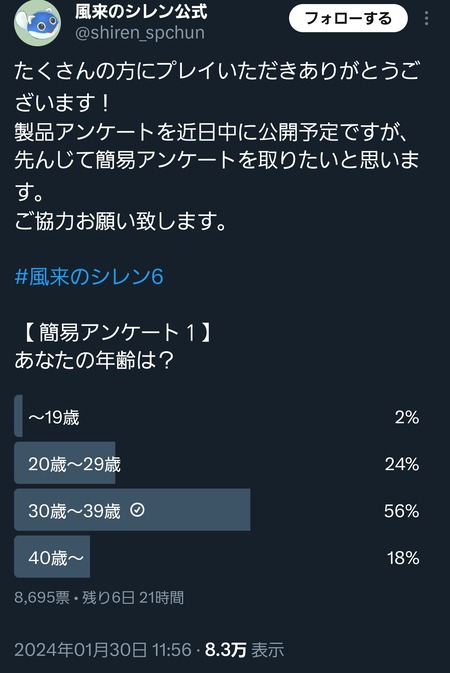
Task: Select the 20歳～29歳 poll option
Action: 217,463
